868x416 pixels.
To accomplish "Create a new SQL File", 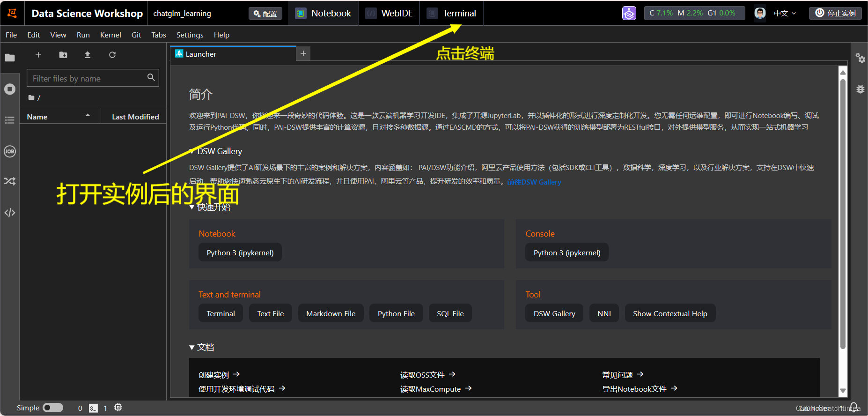I will click(450, 313).
